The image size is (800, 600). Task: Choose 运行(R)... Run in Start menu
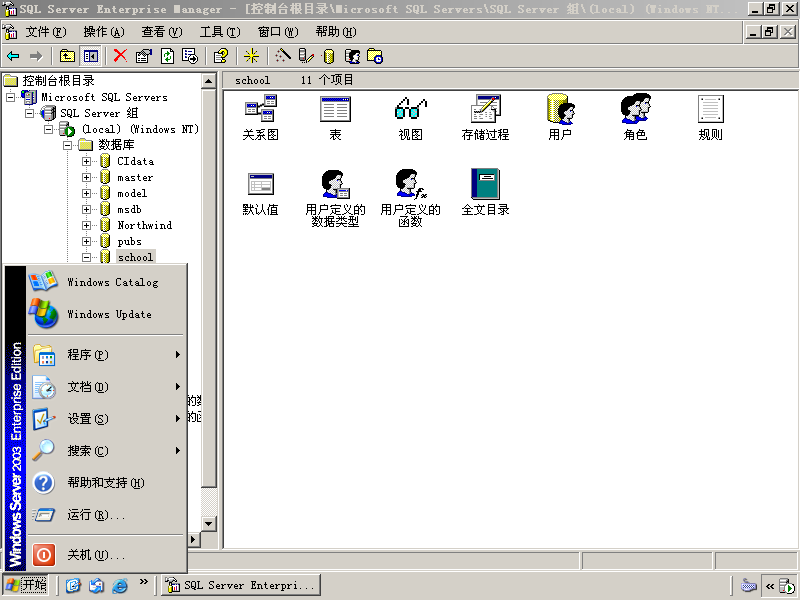[x=107, y=515]
